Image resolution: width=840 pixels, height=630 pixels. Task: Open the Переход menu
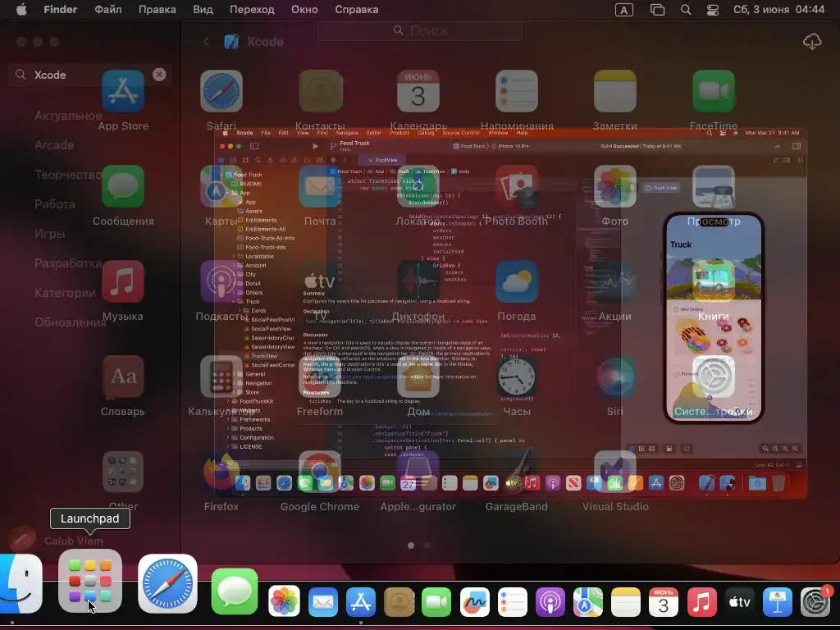coord(252,10)
